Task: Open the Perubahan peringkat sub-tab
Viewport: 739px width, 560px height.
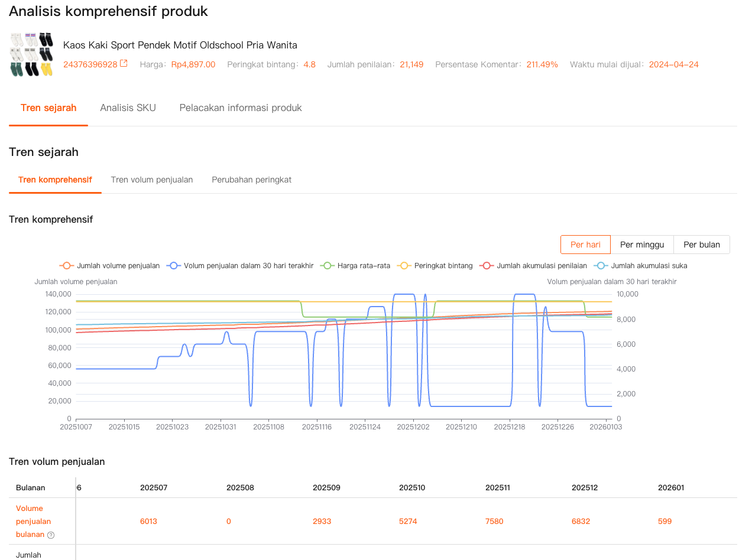Action: [x=251, y=180]
